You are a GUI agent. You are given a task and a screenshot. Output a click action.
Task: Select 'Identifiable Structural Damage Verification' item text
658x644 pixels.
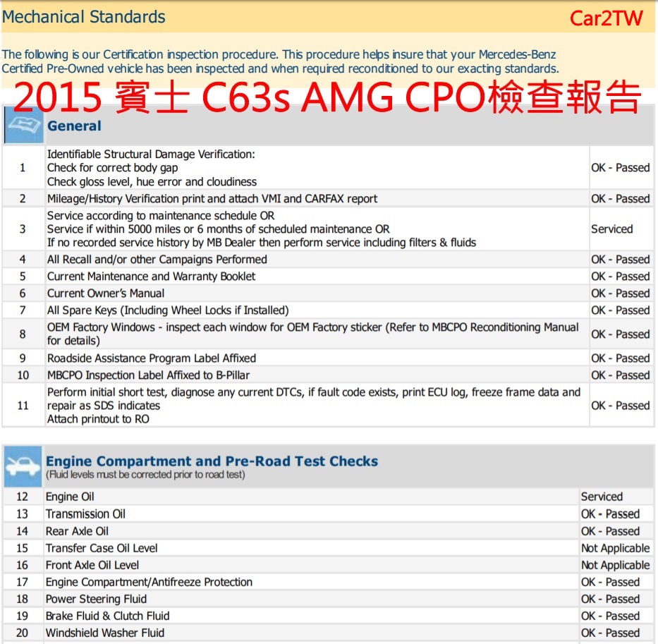(151, 154)
